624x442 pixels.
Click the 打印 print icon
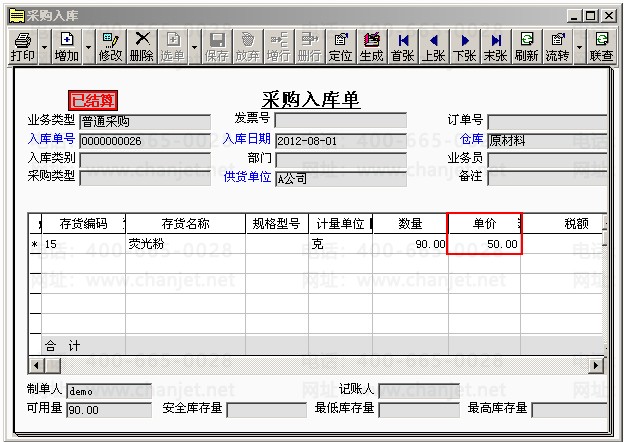pos(23,47)
